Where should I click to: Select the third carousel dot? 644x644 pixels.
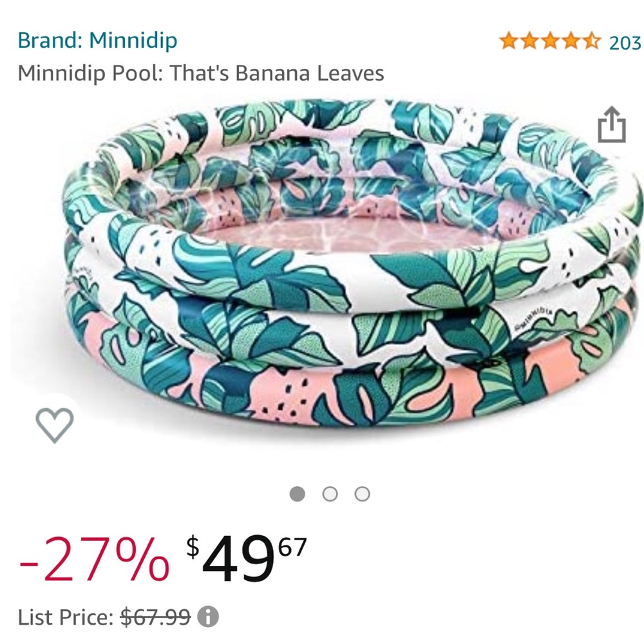click(363, 493)
